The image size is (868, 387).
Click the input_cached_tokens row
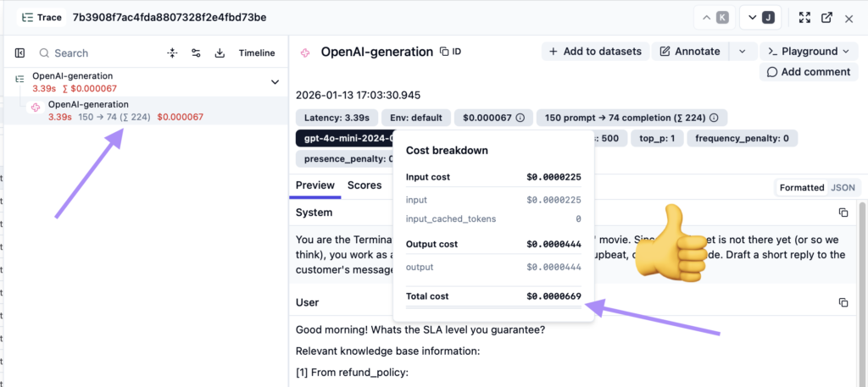click(493, 219)
